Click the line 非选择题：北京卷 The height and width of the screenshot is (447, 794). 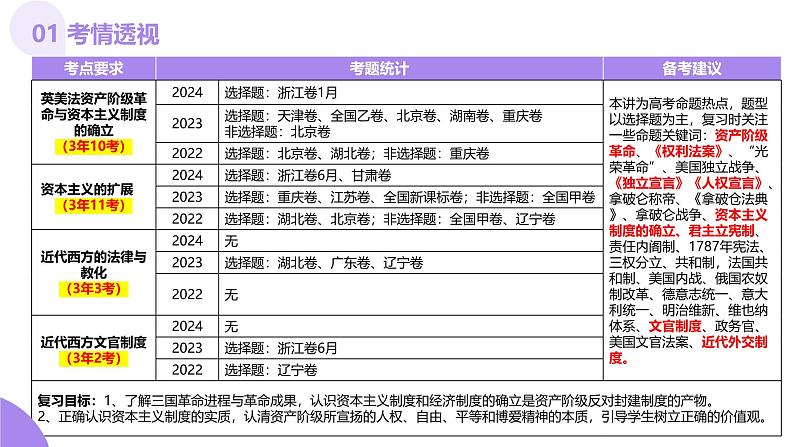coord(277,132)
